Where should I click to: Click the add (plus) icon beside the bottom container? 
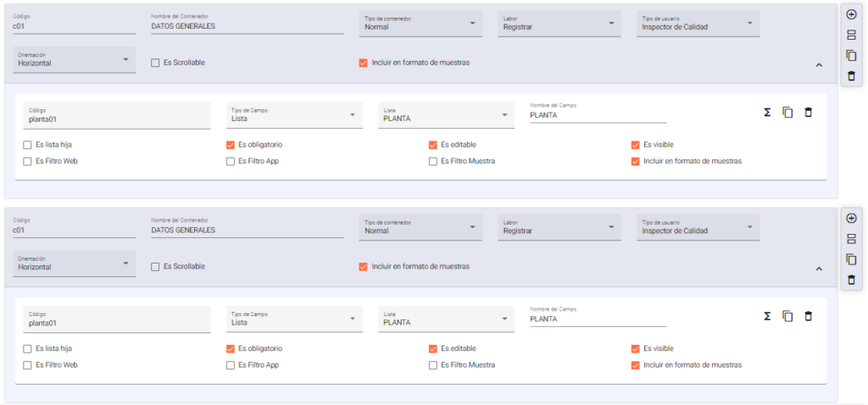[851, 218]
